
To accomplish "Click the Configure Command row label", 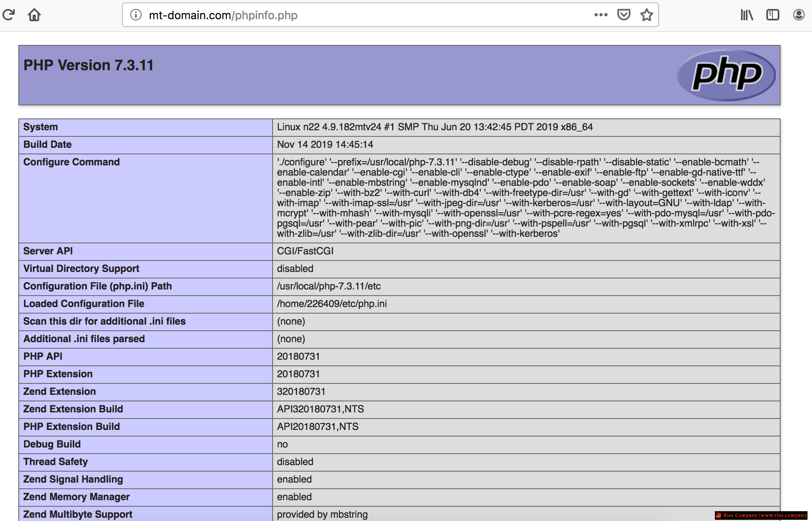I will pyautogui.click(x=71, y=162).
